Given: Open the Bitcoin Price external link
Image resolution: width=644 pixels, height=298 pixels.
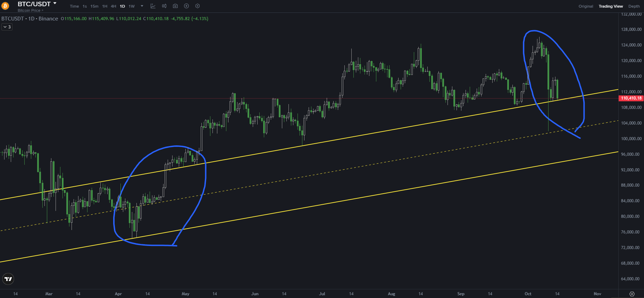Looking at the screenshot, I should [x=31, y=10].
